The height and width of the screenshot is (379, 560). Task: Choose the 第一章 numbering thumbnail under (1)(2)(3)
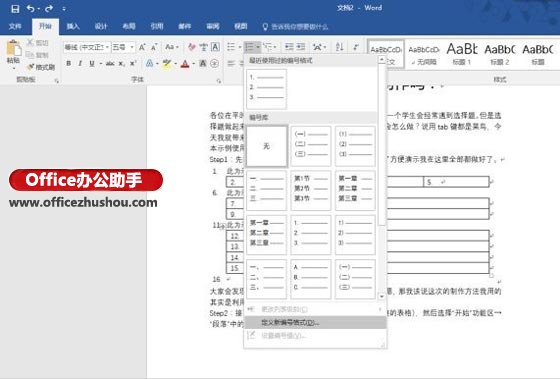point(355,190)
